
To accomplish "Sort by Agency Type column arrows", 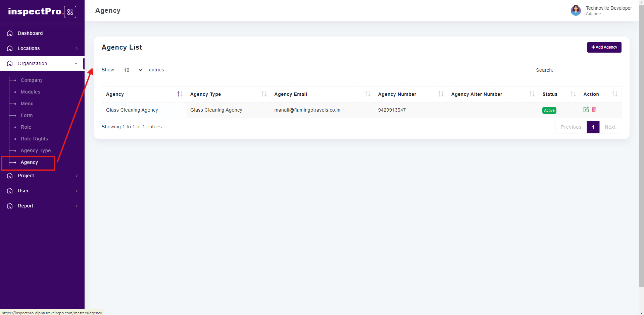I will [x=264, y=94].
